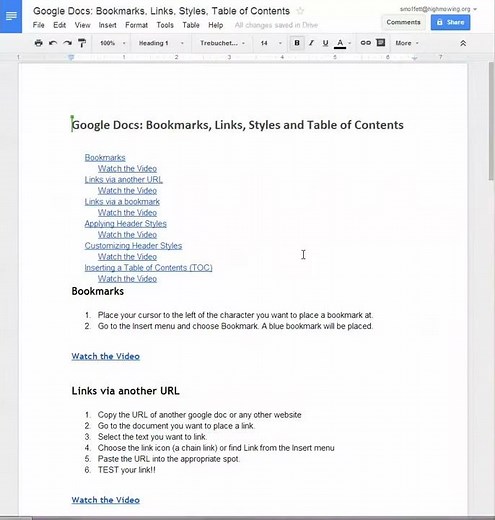Toggle underline formatting
Image resolution: width=495 pixels, height=520 pixels.
(x=325, y=43)
